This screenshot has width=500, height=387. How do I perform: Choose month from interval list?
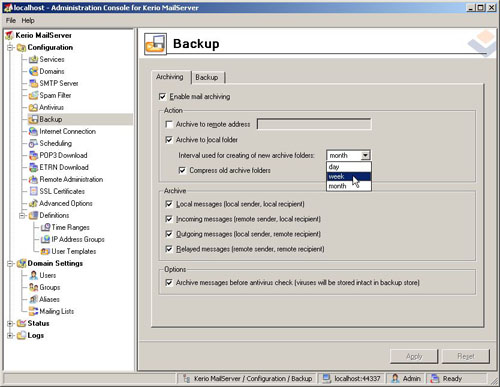click(349, 186)
